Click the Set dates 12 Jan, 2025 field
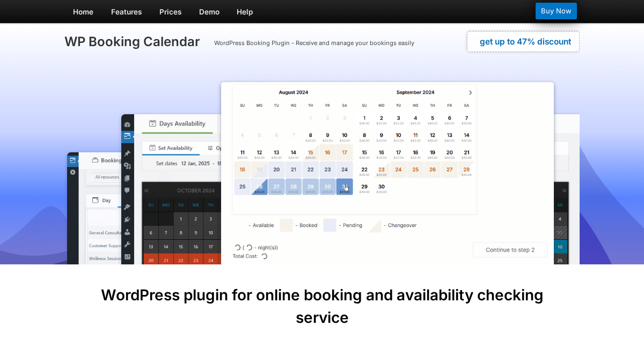644x362 pixels. pyautogui.click(x=188, y=164)
